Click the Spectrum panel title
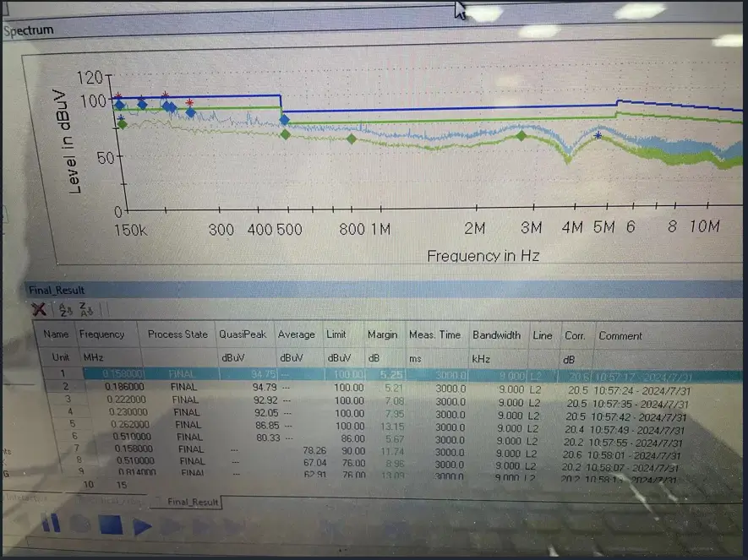The height and width of the screenshot is (560, 748). point(29,30)
